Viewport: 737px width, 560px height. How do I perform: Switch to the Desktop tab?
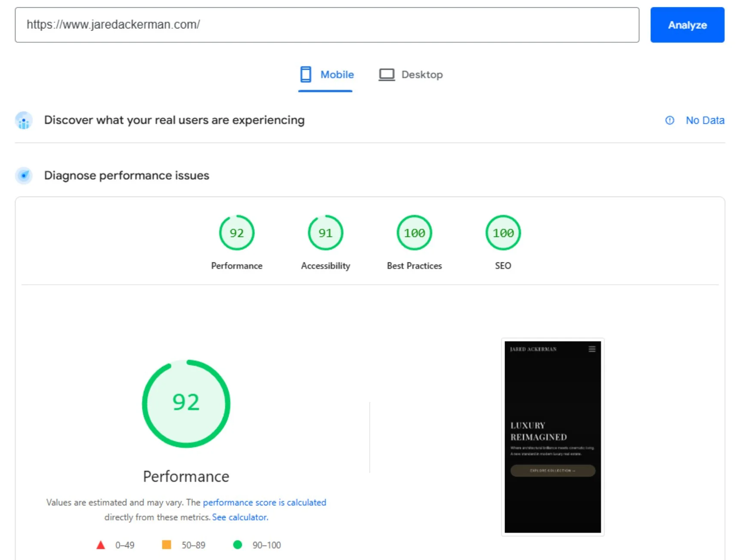pos(422,74)
